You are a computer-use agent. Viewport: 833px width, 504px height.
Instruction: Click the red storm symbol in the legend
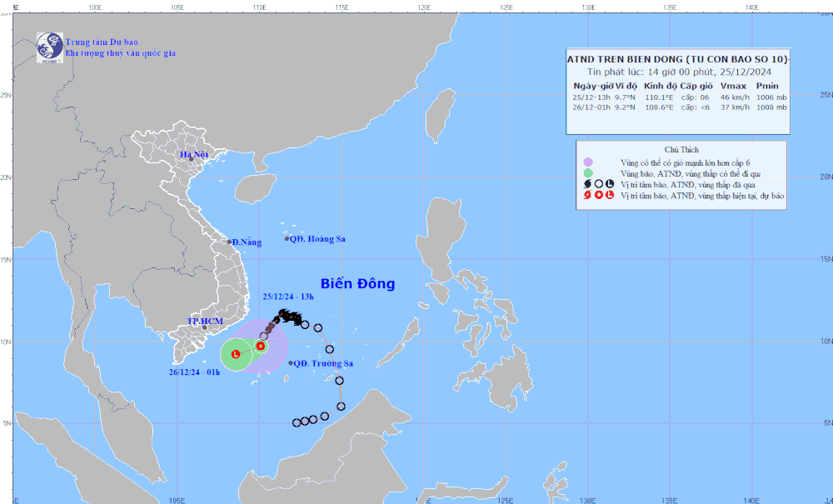coord(586,196)
